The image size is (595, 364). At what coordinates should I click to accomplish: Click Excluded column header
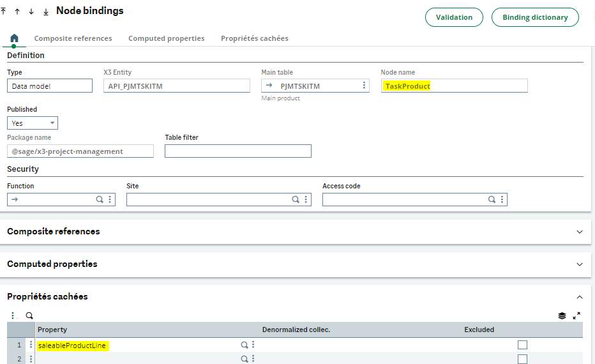(479, 330)
